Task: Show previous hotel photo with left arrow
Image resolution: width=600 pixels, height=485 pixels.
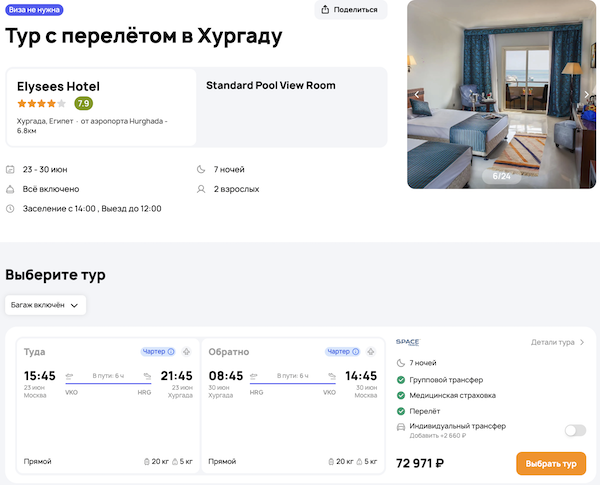Action: coord(418,95)
